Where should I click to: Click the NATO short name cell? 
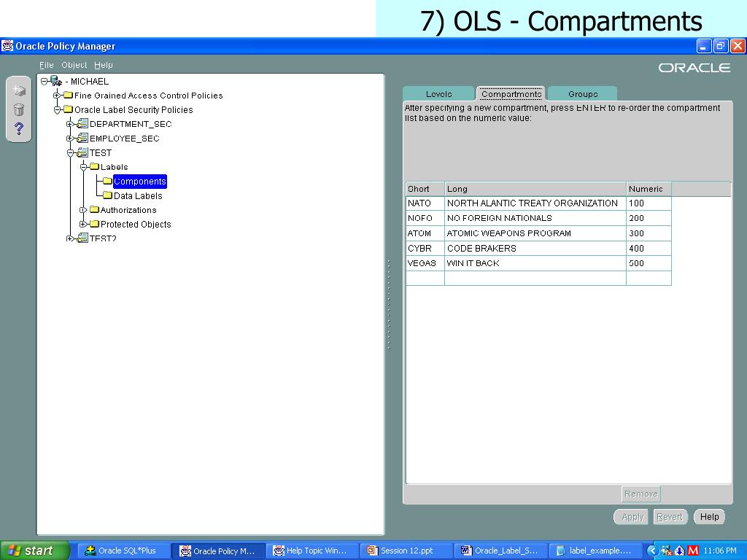[425, 203]
